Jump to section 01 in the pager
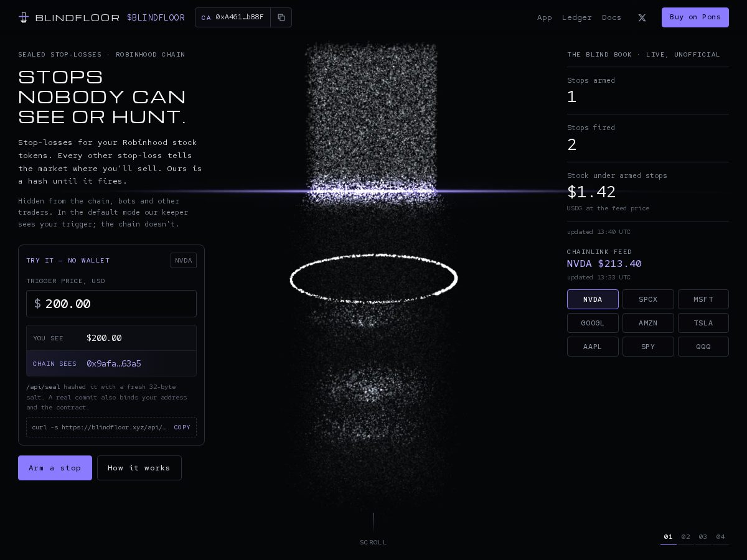The image size is (747, 560). pos(669,537)
